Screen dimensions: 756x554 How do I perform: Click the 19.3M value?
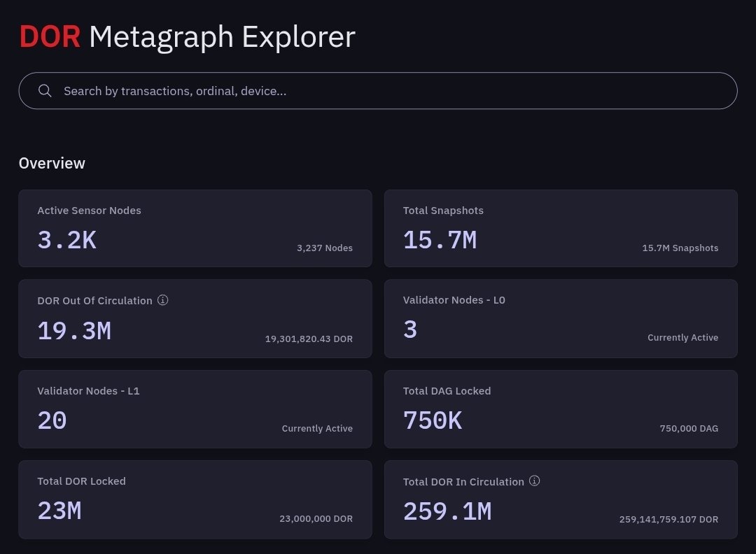click(74, 331)
